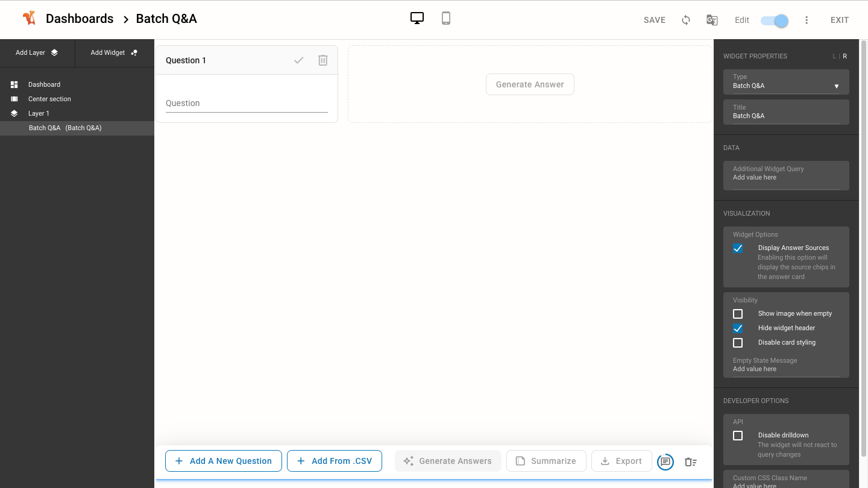The height and width of the screenshot is (488, 868).
Task: Check the Disable drilldown checkbox
Action: pyautogui.click(x=738, y=436)
